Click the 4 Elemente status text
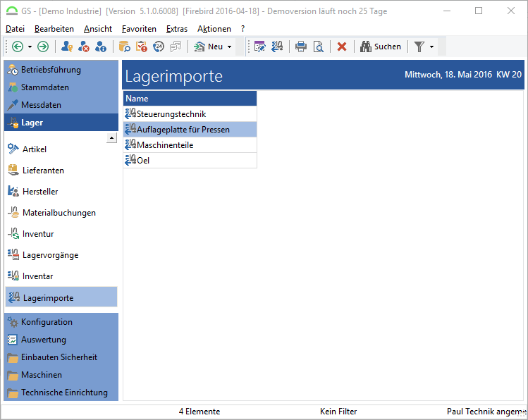Image resolution: width=528 pixels, height=420 pixels. (x=199, y=412)
